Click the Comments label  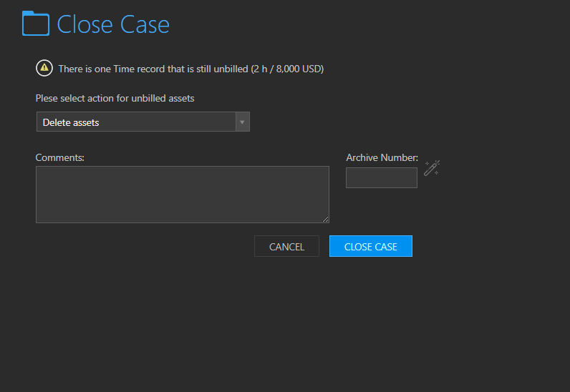click(x=60, y=157)
